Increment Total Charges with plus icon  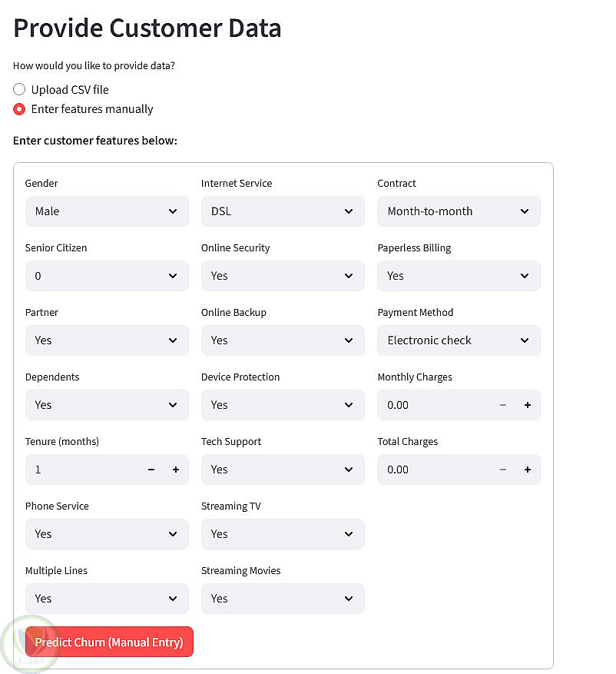tap(528, 470)
